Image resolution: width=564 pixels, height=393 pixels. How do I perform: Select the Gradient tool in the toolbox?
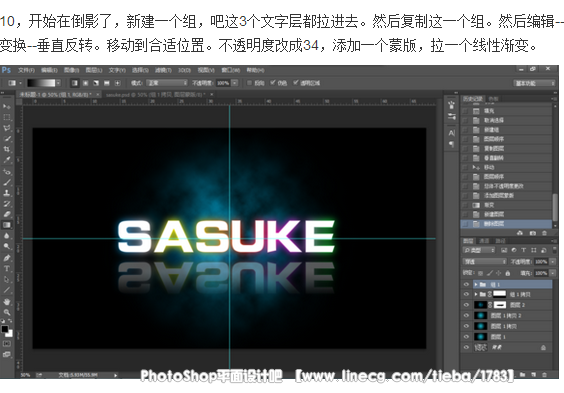(x=6, y=225)
